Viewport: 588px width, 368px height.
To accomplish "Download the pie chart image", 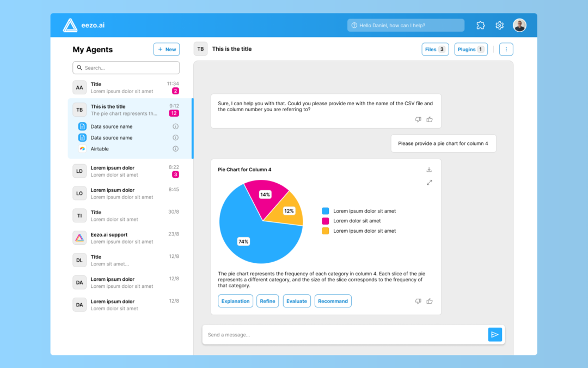I will pyautogui.click(x=429, y=170).
